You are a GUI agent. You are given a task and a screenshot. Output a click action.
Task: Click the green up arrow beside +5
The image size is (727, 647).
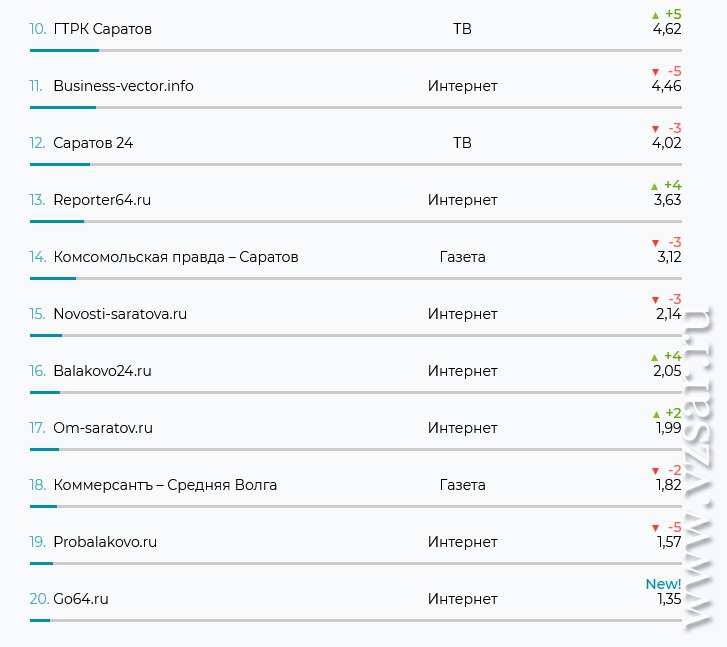(x=655, y=15)
